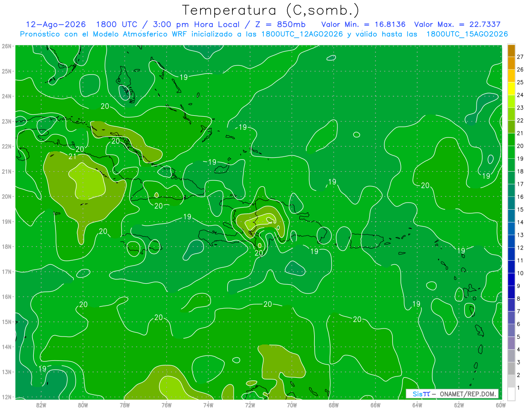Click the white legend swatch below 2
This screenshot has height=411, width=532.
[x=511, y=393]
